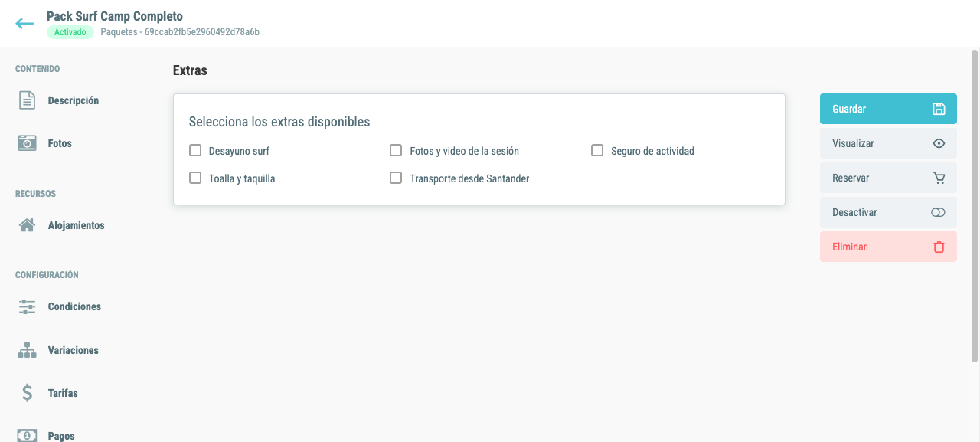Go back using the arrow icon
Image resolution: width=980 pixels, height=442 pixels.
click(25, 24)
